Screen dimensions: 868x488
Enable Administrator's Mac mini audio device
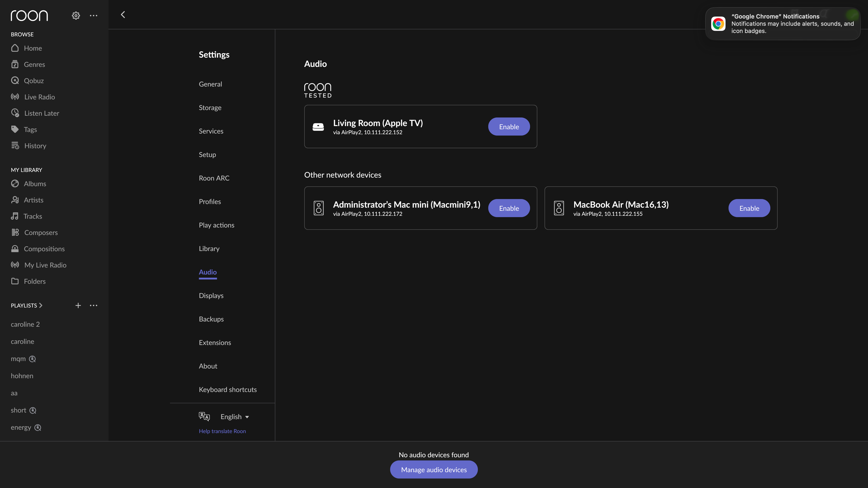click(x=509, y=208)
